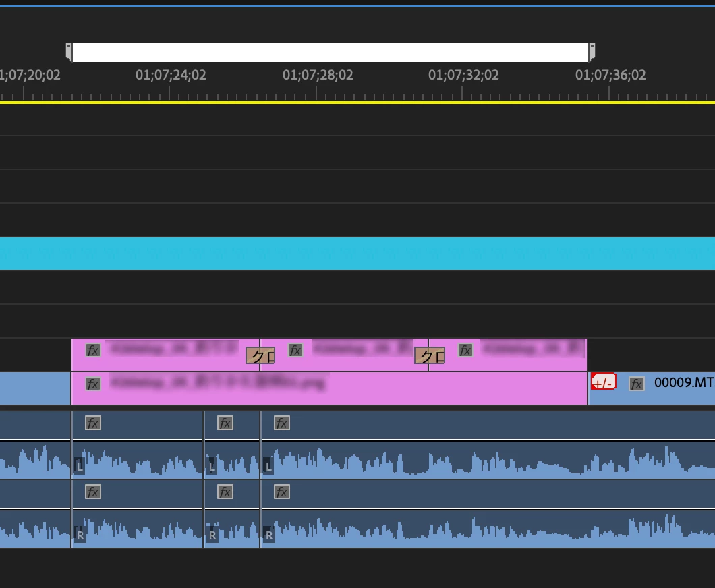
Task: Click the fx badge on the short middle left-channel audio segment
Action: pyautogui.click(x=225, y=423)
